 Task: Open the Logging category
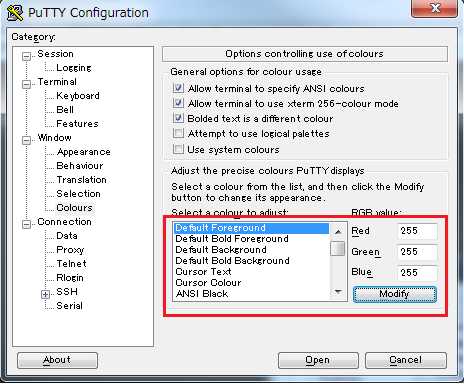pyautogui.click(x=74, y=68)
